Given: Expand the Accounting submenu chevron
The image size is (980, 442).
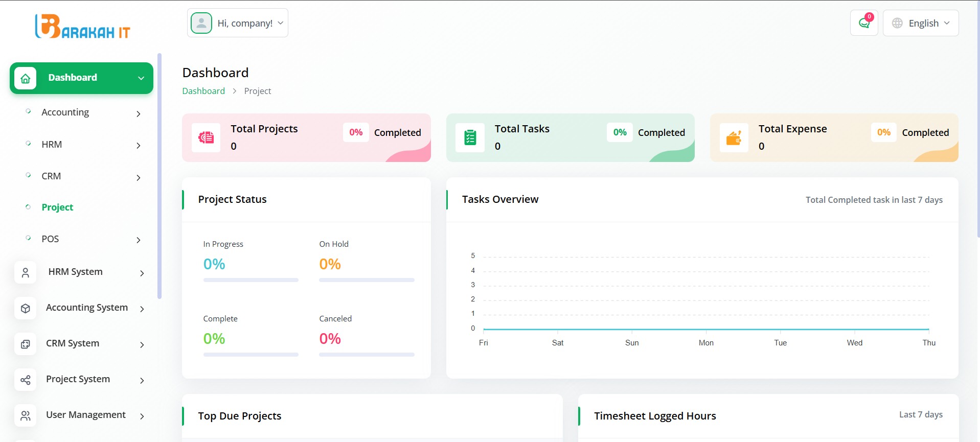Looking at the screenshot, I should click(x=138, y=114).
